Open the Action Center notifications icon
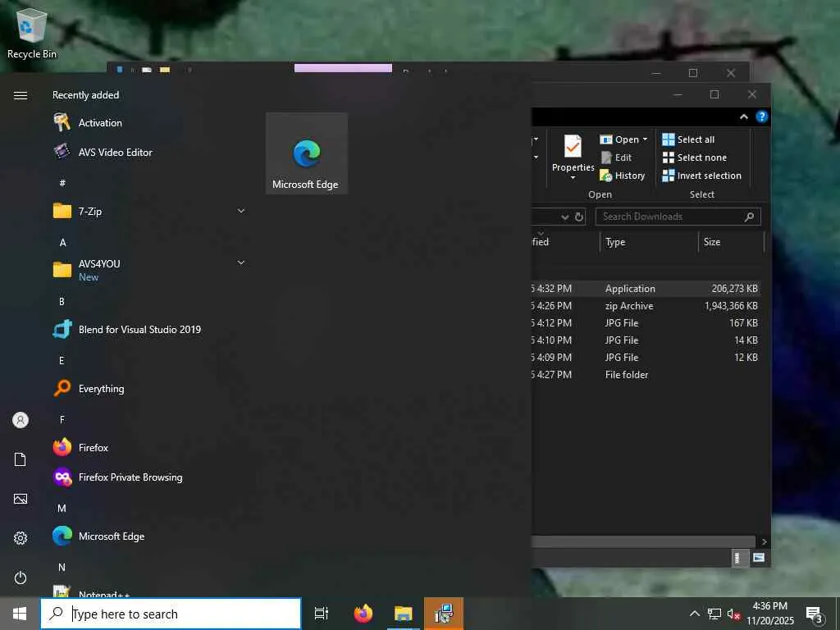Screen dimensions: 840x630 (814, 614)
